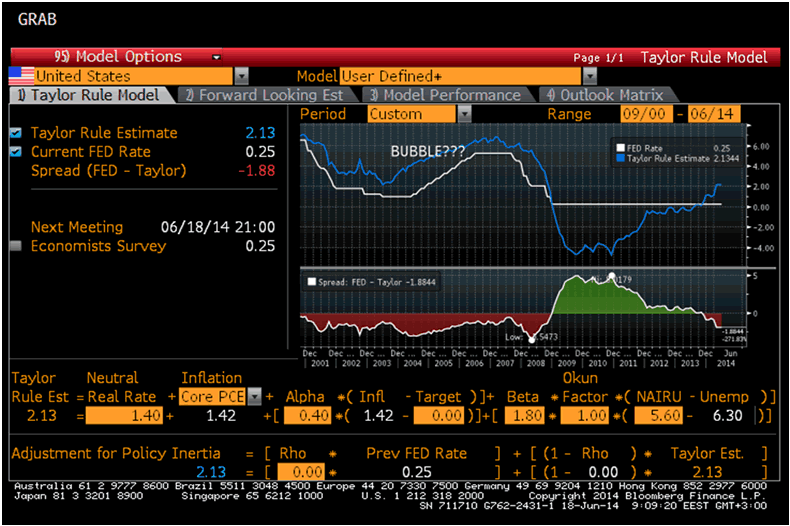Click the blue Taylor Rule Estimate legend marker
Viewport: 790px width, 526px height.
[x=620, y=158]
